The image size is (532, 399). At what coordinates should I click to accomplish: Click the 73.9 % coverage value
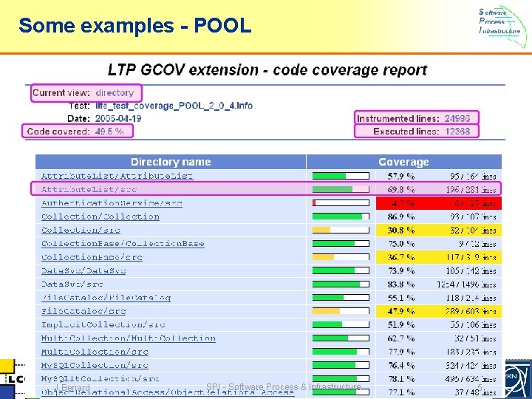click(x=401, y=270)
